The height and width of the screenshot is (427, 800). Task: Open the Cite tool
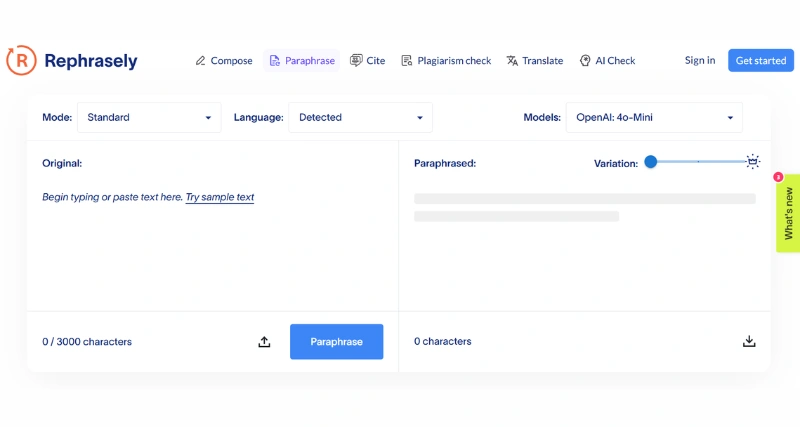tap(367, 61)
